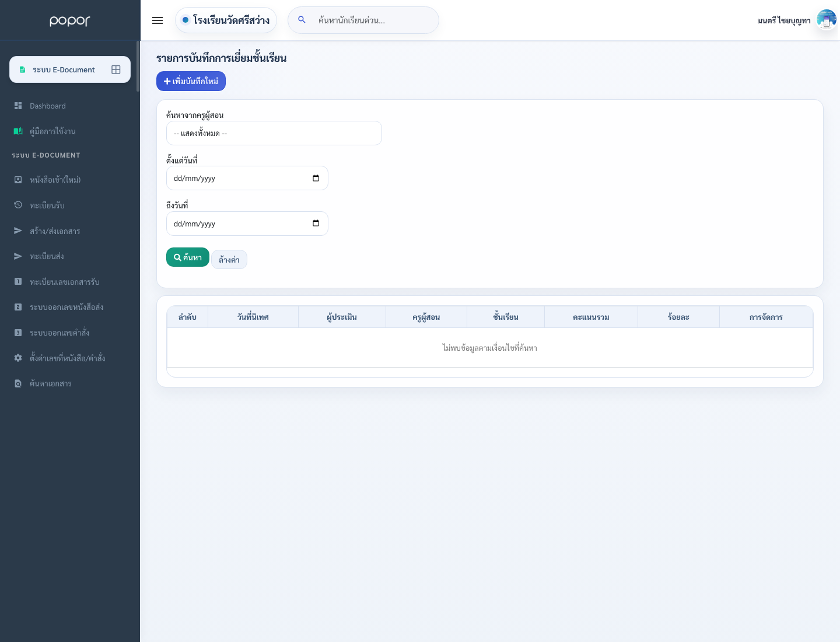This screenshot has width=840, height=642.
Task: Click the user profile avatar picture
Action: pyautogui.click(x=827, y=20)
